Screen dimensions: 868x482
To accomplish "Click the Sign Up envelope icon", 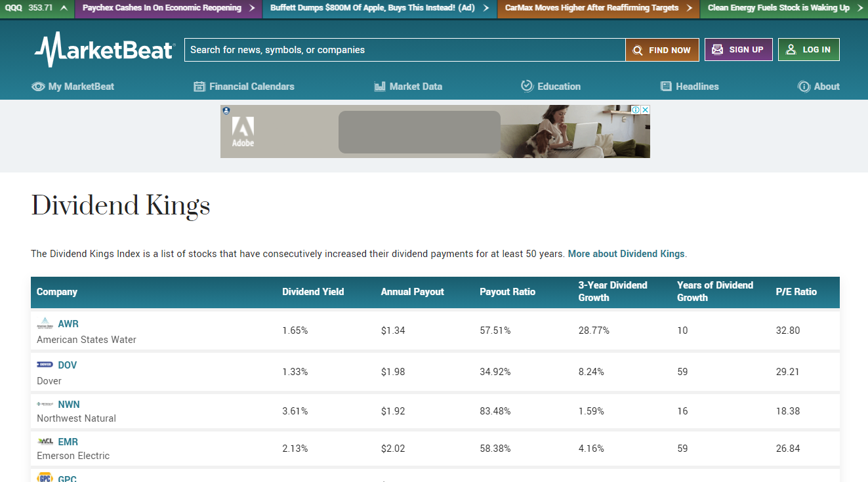I will pyautogui.click(x=718, y=49).
